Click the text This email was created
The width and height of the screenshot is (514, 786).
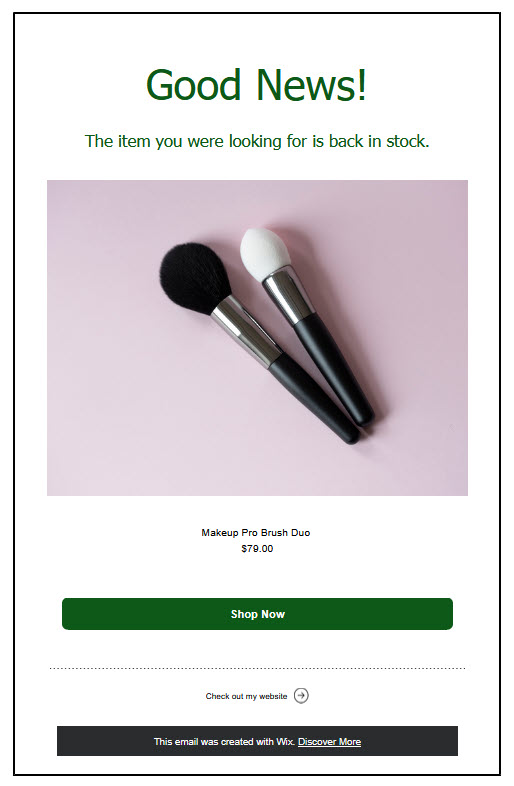(x=205, y=741)
